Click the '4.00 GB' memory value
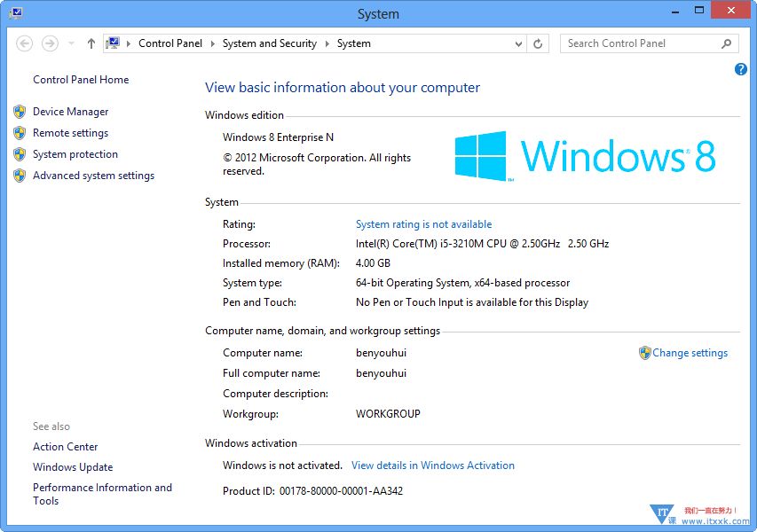The image size is (757, 532). 373,263
